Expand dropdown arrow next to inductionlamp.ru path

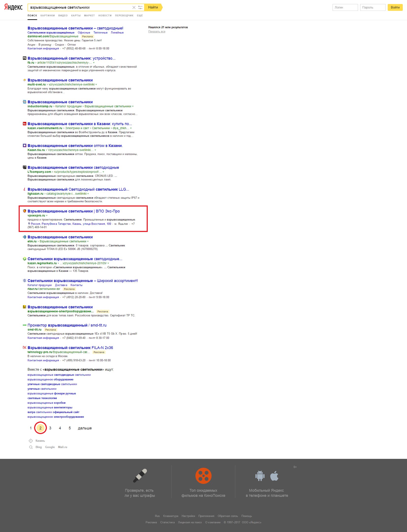[x=133, y=106]
